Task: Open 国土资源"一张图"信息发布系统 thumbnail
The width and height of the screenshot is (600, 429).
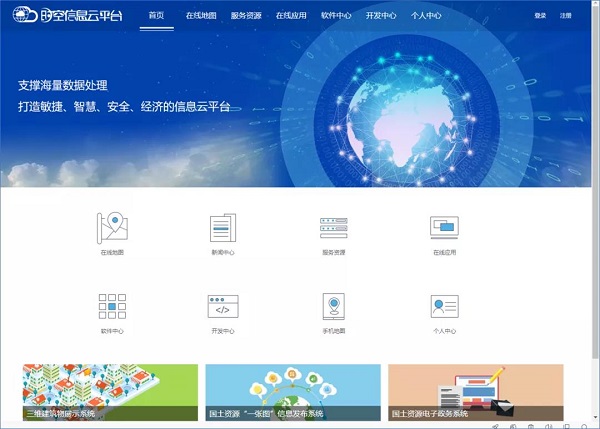Action: pos(293,391)
